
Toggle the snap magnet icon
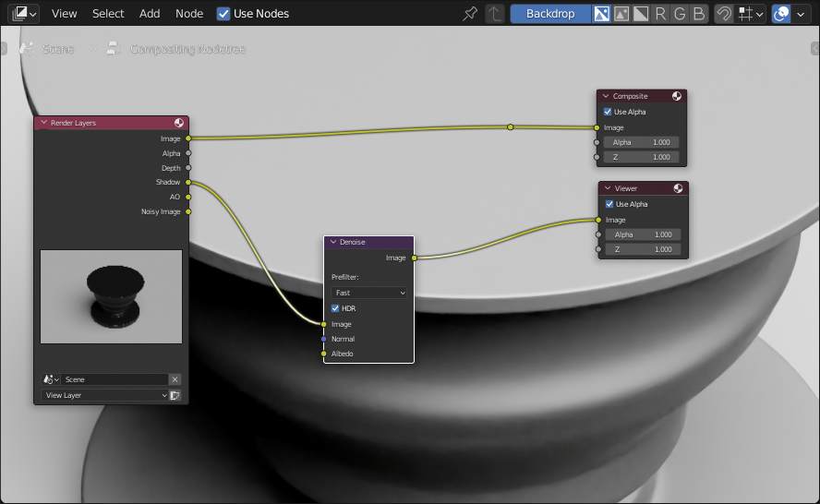724,14
